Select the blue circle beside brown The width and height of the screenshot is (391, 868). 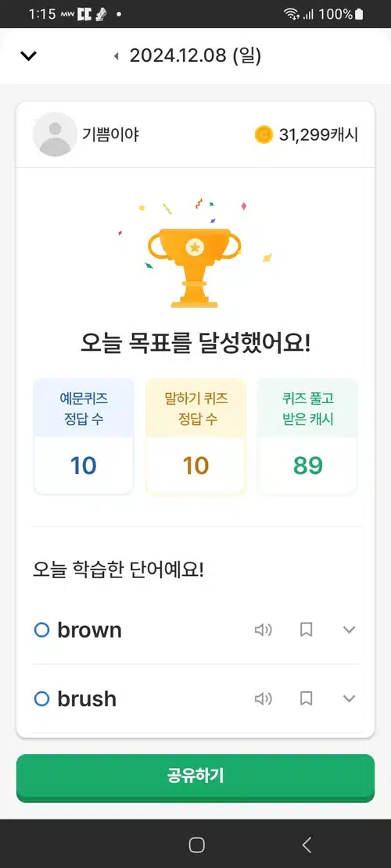(42, 630)
